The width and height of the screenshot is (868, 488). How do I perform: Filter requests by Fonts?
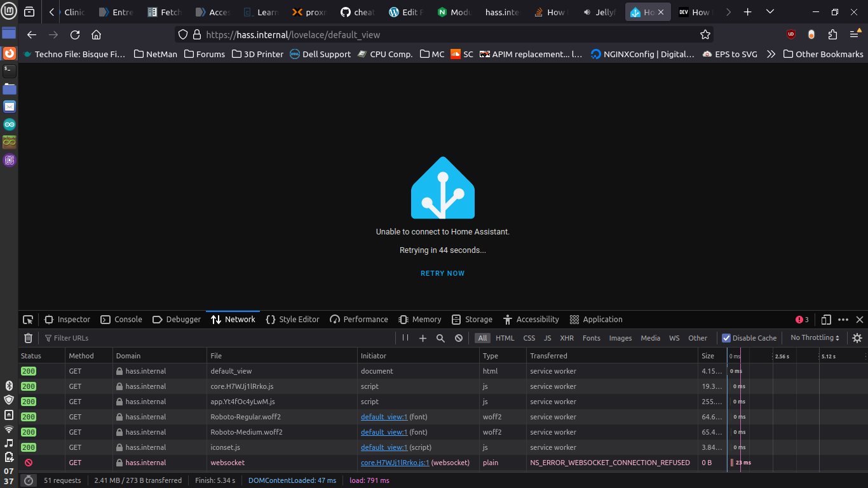tap(592, 338)
